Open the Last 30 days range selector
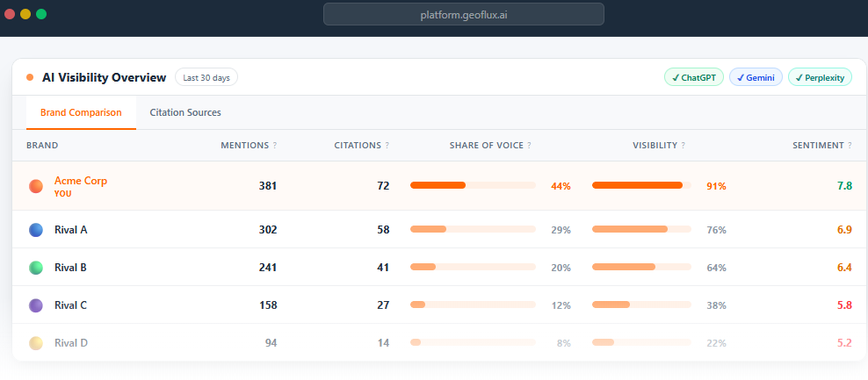This screenshot has width=868, height=380. (206, 77)
